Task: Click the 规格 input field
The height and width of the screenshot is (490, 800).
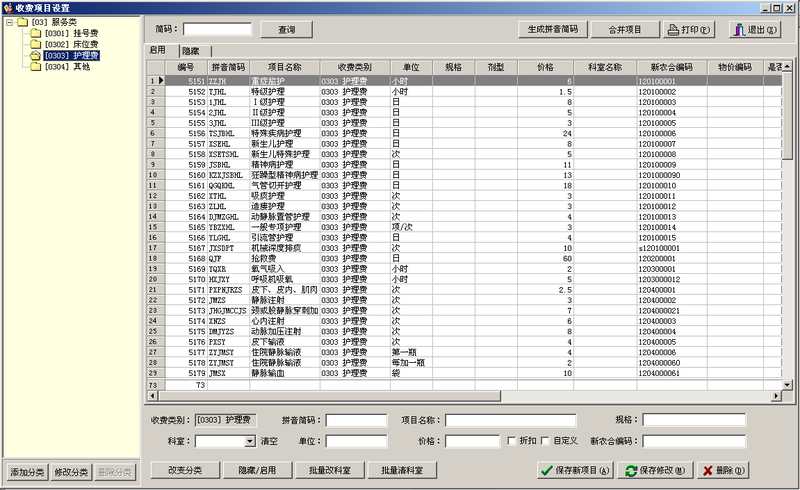Action: 694,420
